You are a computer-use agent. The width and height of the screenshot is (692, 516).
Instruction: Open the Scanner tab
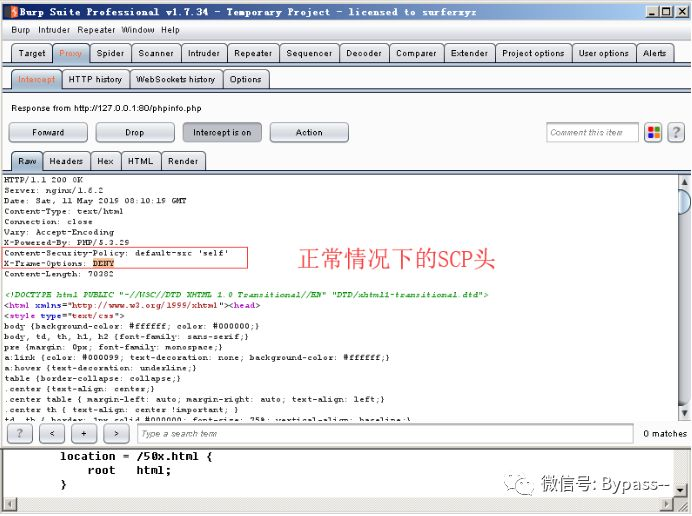156,53
